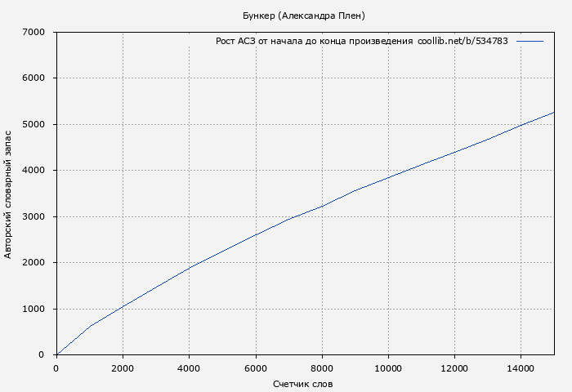572x392 pixels.
Task: Select the x-axis label "Счетчик слов"
Action: click(x=303, y=384)
